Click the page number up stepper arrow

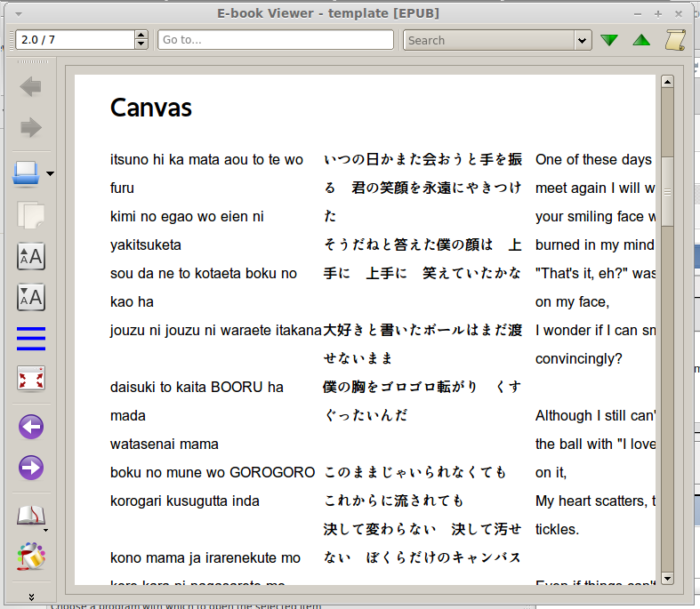(x=141, y=36)
